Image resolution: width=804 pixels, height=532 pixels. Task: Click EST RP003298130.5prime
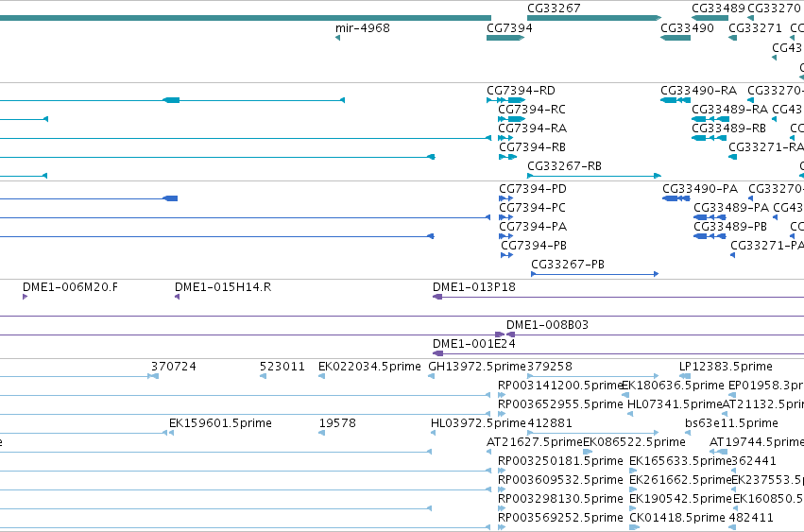(x=560, y=499)
